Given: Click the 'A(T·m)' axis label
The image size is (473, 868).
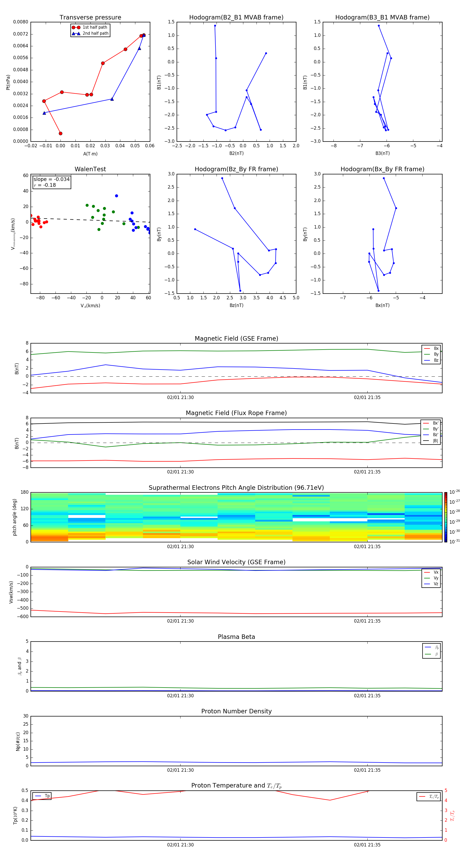Looking at the screenshot, I should point(90,154).
